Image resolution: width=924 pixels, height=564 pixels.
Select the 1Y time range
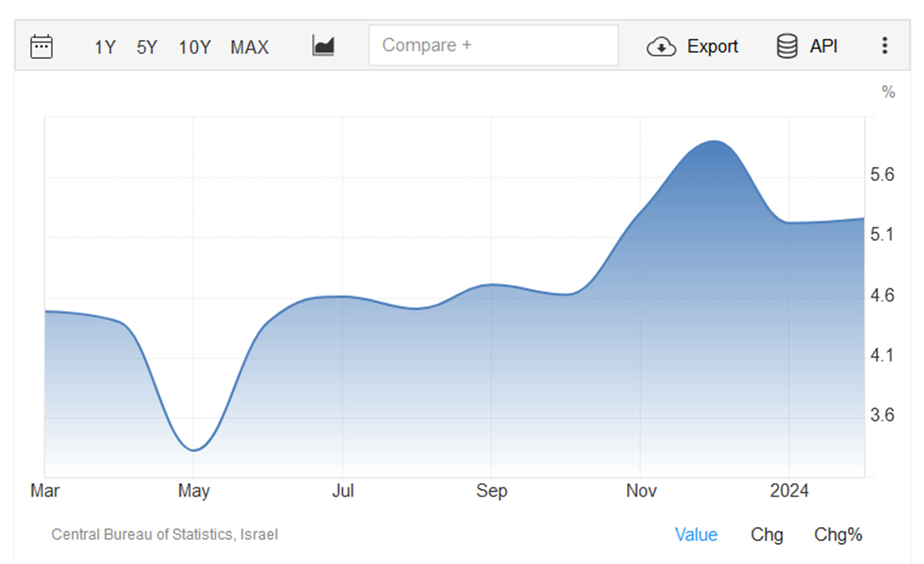click(104, 46)
